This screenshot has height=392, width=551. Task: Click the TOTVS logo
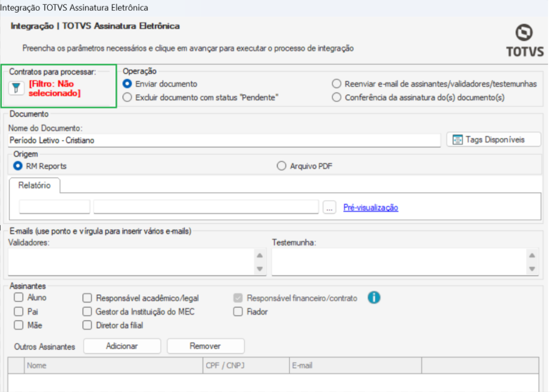tap(525, 41)
